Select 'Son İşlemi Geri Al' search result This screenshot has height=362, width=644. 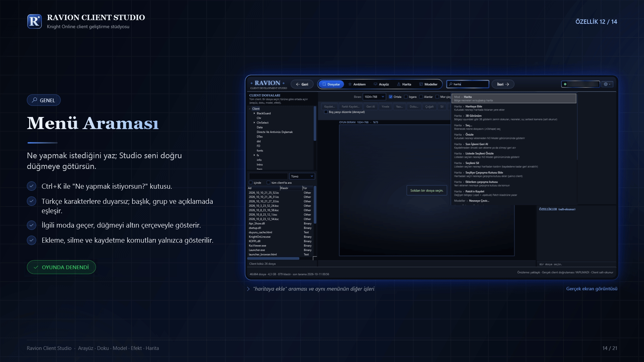pyautogui.click(x=514, y=146)
